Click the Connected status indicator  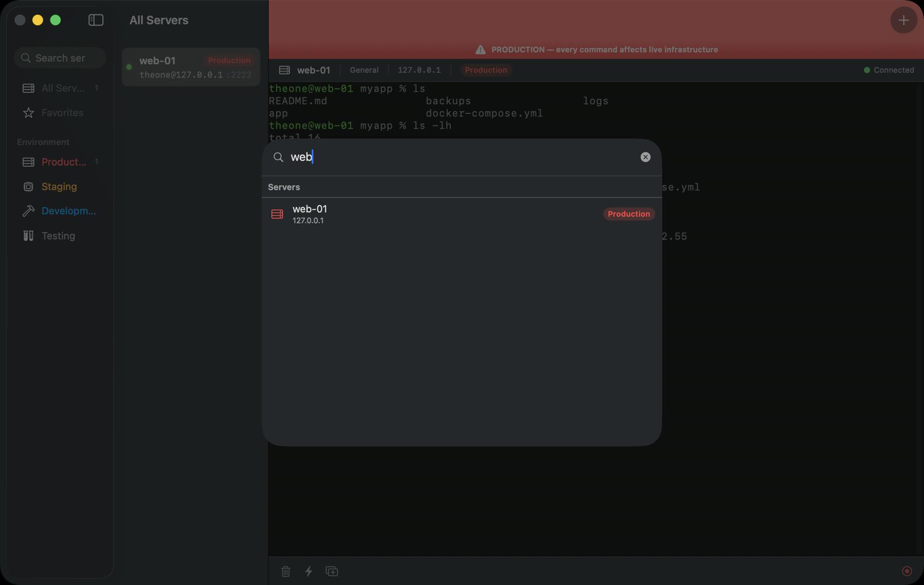889,70
